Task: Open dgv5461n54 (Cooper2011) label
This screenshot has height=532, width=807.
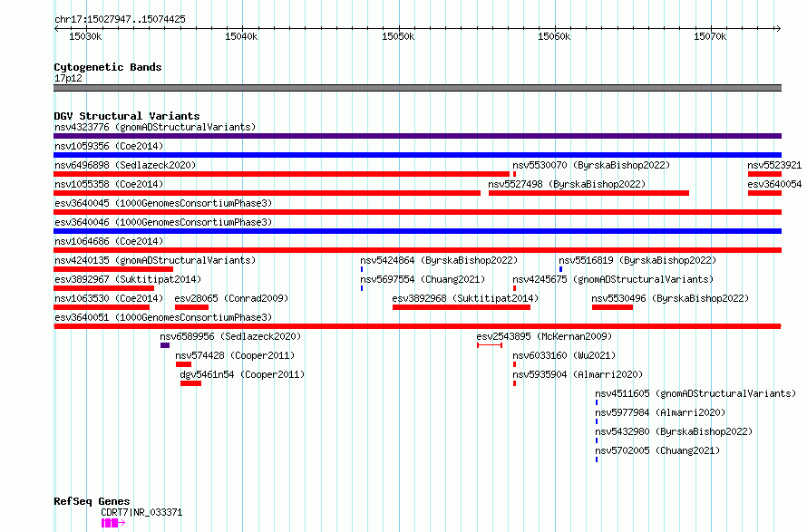Action: (x=242, y=374)
